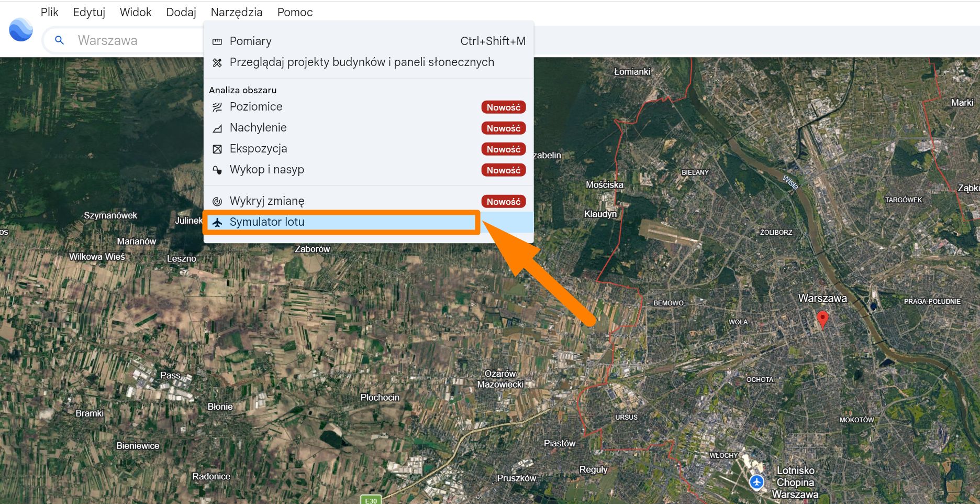Click the Nowość badge next to Wykryj zmianę
The image size is (980, 504).
504,202
